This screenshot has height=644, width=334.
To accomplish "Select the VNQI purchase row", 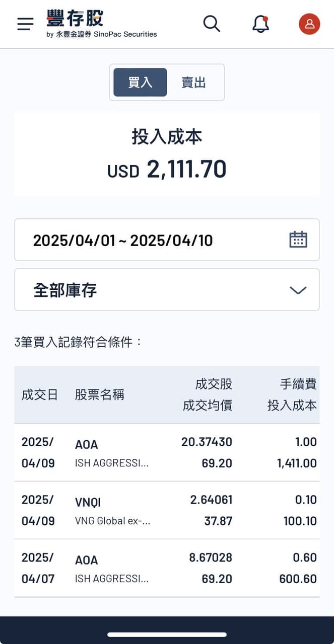I will point(167,510).
